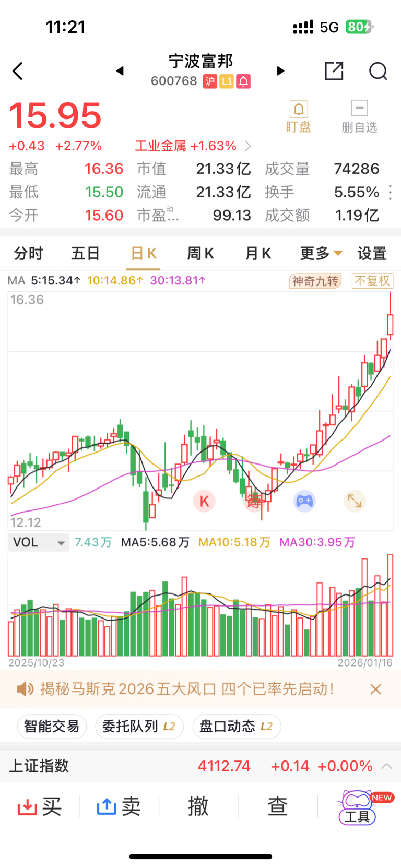Tap the 买 buy button
Screen dimensions: 401x868
[x=40, y=807]
